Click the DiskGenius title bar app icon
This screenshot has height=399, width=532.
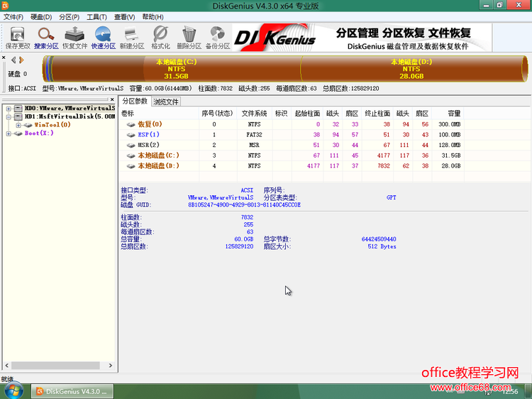5,5
